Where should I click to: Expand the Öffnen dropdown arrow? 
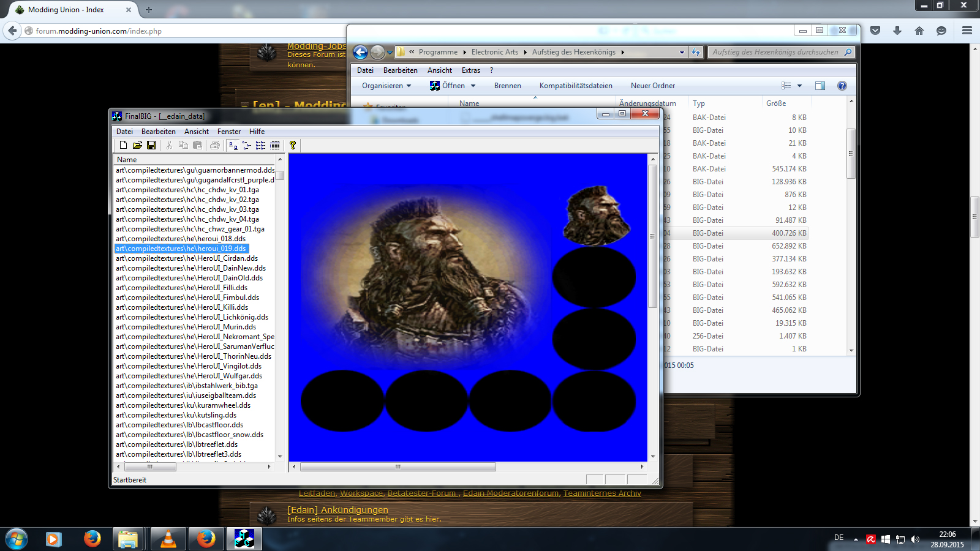point(473,86)
